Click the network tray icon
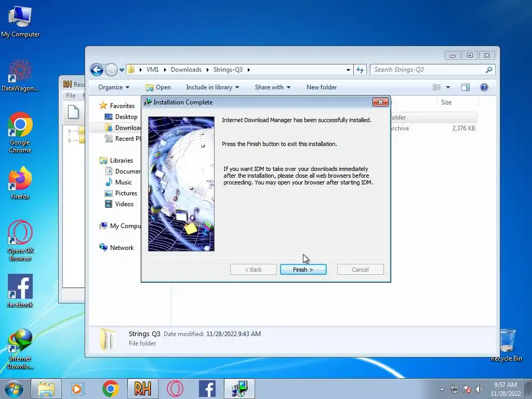 pyautogui.click(x=454, y=389)
